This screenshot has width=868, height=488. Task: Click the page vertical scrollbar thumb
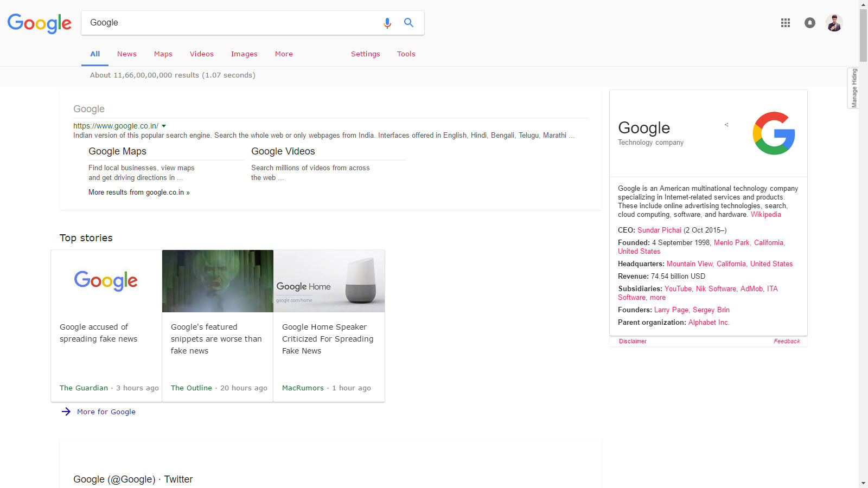(863, 35)
